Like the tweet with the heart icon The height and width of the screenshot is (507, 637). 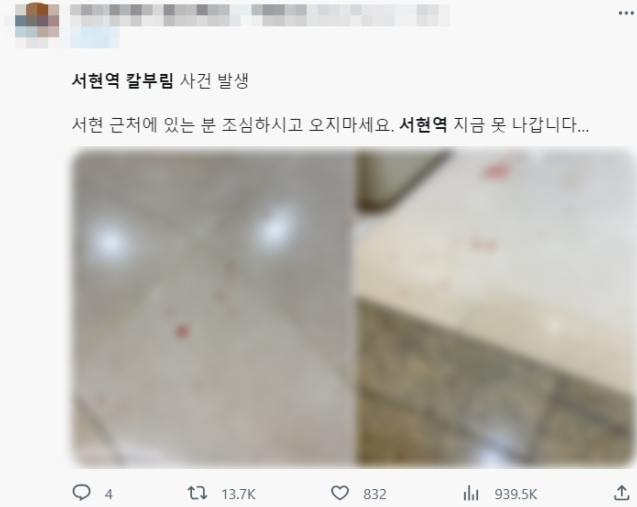point(340,493)
